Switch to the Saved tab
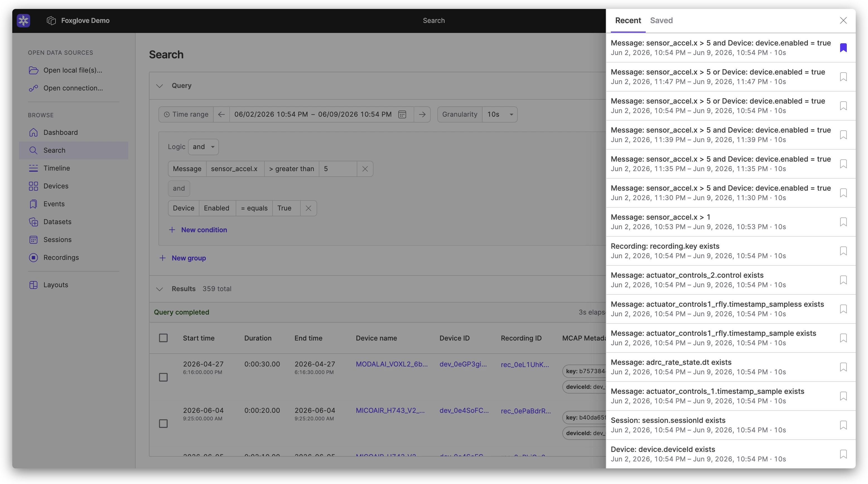868x484 pixels. [661, 21]
